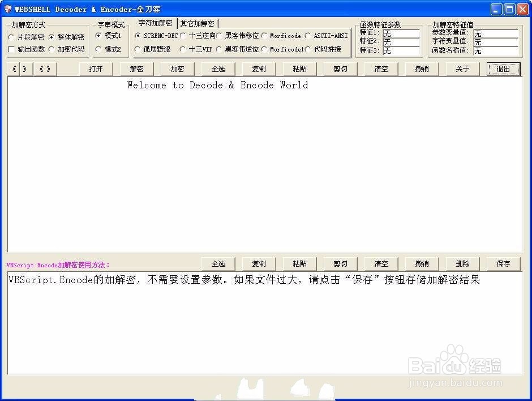Viewport: 532px width, 401px height.
Task: Click the 特征3 input field
Action: tap(401, 50)
